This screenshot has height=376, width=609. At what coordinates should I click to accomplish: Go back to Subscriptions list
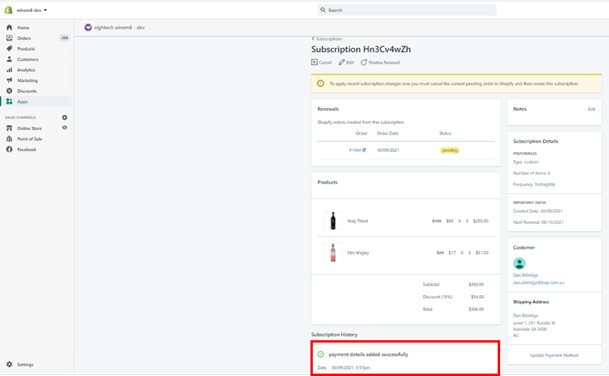[327, 39]
